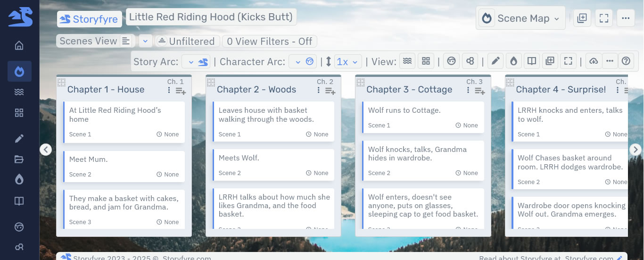644x260 pixels.
Task: Select the grid view icon beside View
Action: [426, 61]
